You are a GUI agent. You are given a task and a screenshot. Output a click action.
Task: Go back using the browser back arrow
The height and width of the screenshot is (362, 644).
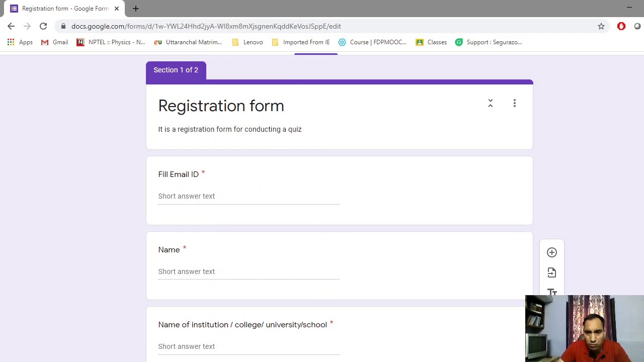coord(11,26)
